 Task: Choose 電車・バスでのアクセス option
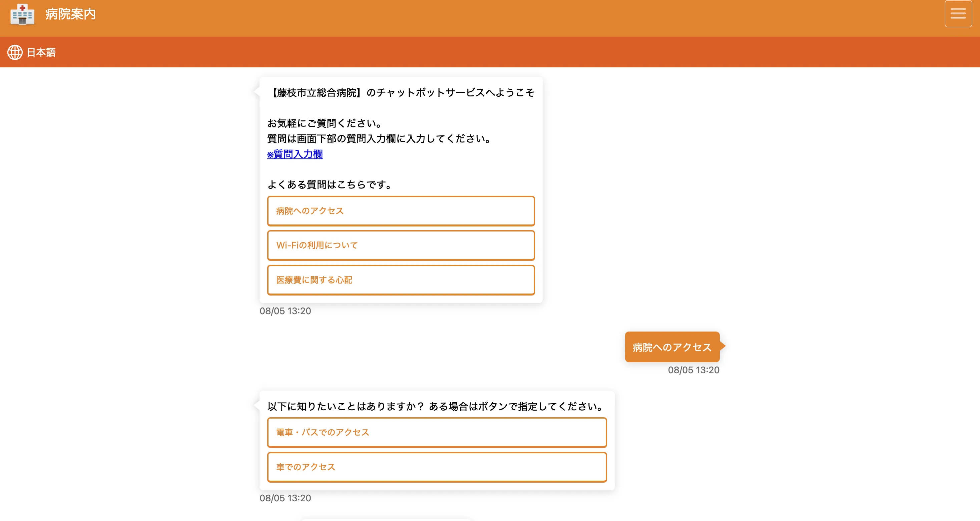point(436,432)
